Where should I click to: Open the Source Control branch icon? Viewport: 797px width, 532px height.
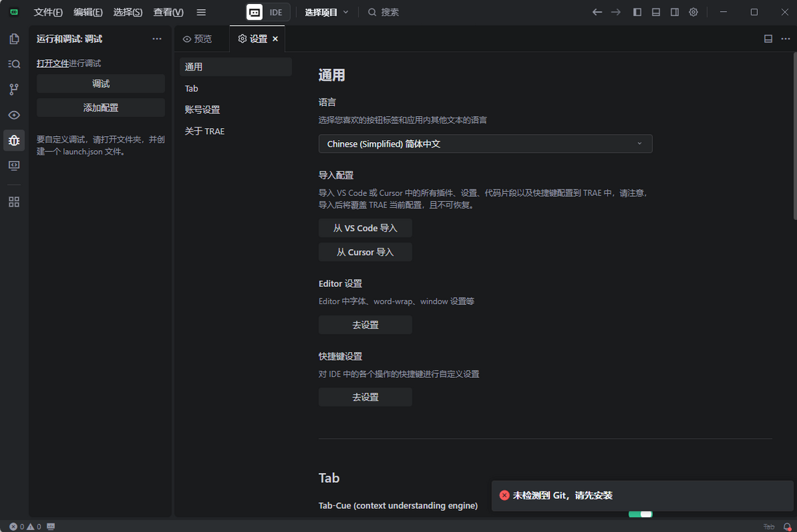[14, 90]
